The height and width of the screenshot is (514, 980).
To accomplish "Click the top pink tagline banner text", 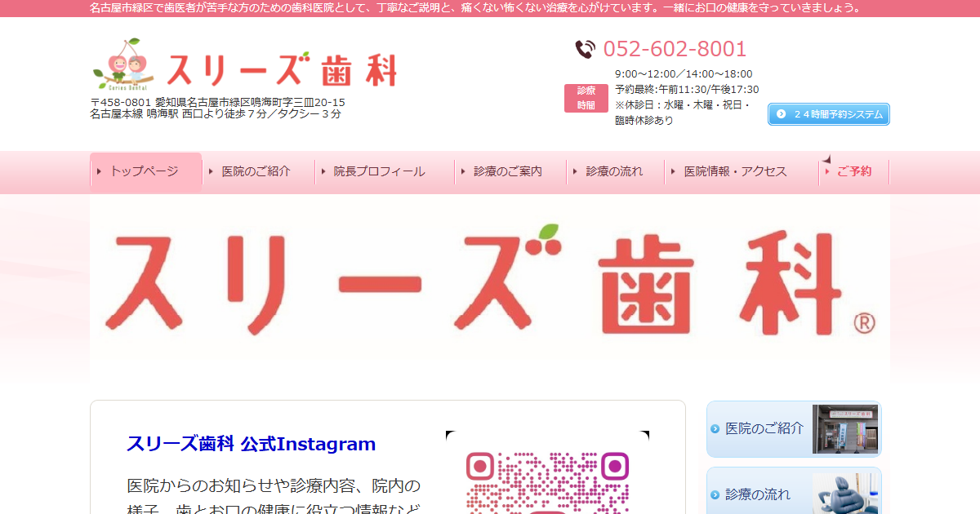I will pyautogui.click(x=476, y=8).
